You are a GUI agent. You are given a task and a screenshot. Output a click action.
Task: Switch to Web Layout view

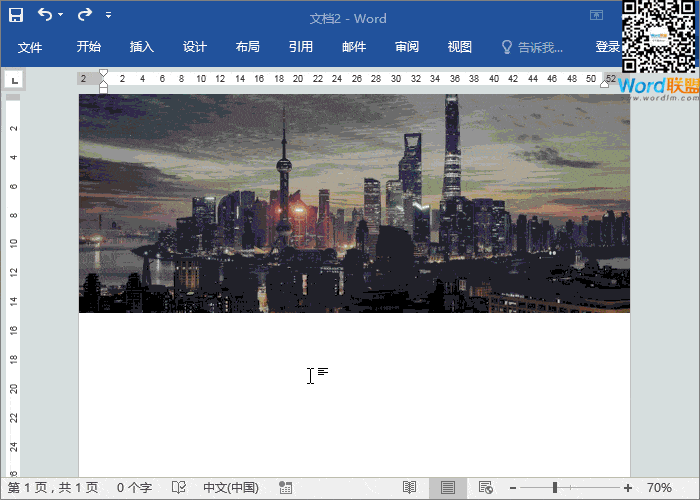[486, 488]
